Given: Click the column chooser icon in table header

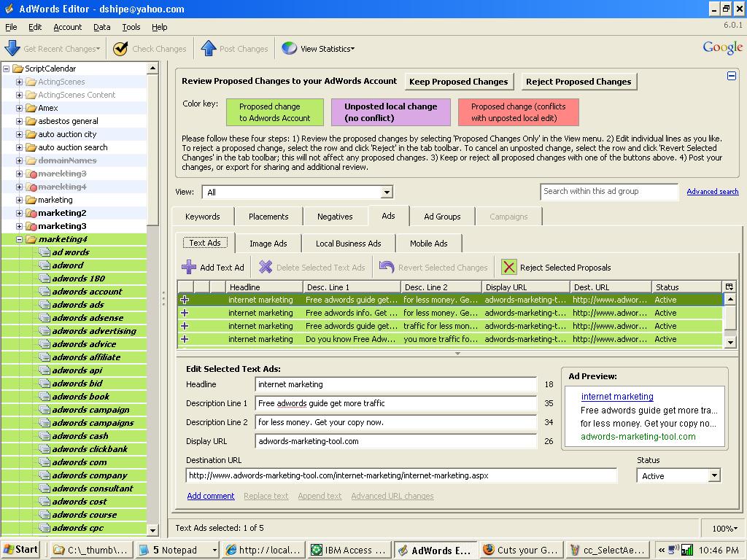Looking at the screenshot, I should [729, 287].
